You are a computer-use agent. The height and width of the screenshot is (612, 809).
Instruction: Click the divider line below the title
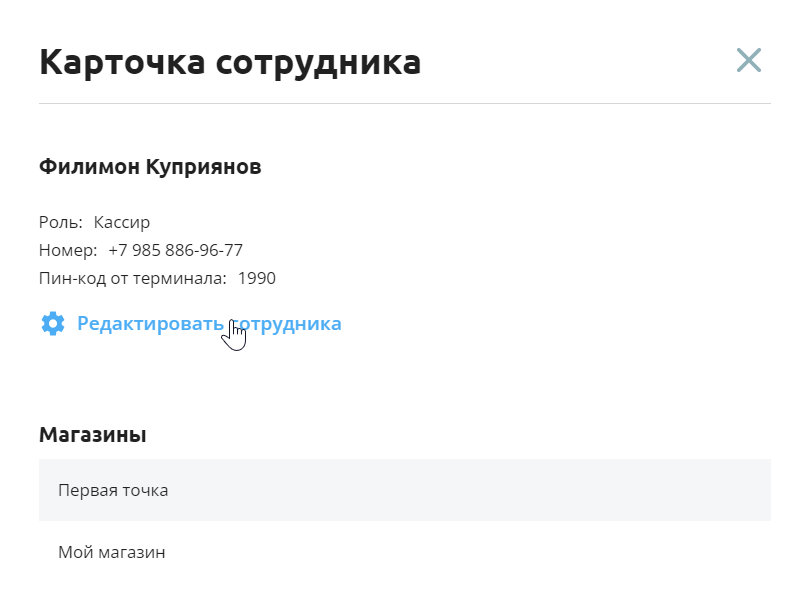coord(404,103)
